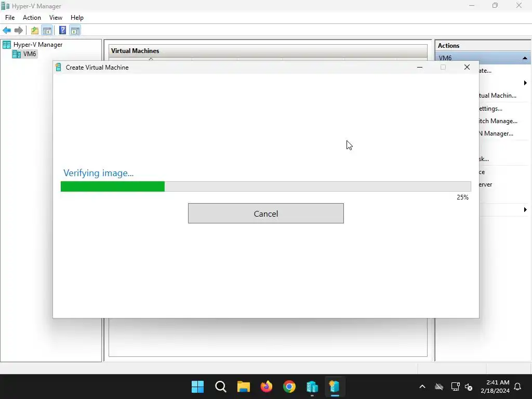Launch Google Chrome from the taskbar

[x=289, y=387]
